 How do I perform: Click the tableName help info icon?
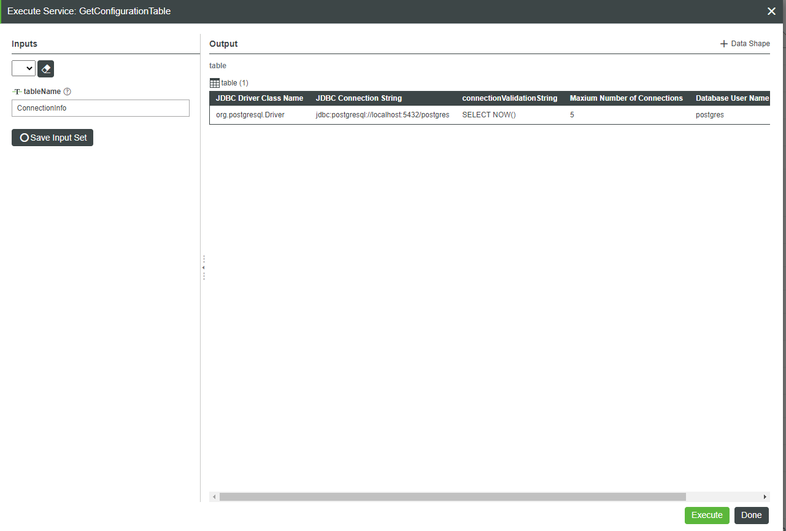67,91
